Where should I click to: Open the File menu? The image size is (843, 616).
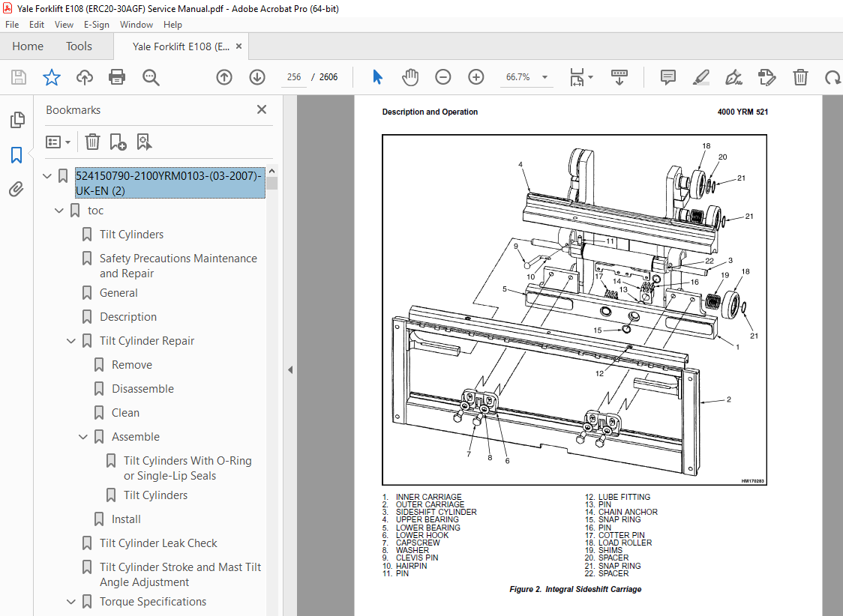tap(12, 25)
